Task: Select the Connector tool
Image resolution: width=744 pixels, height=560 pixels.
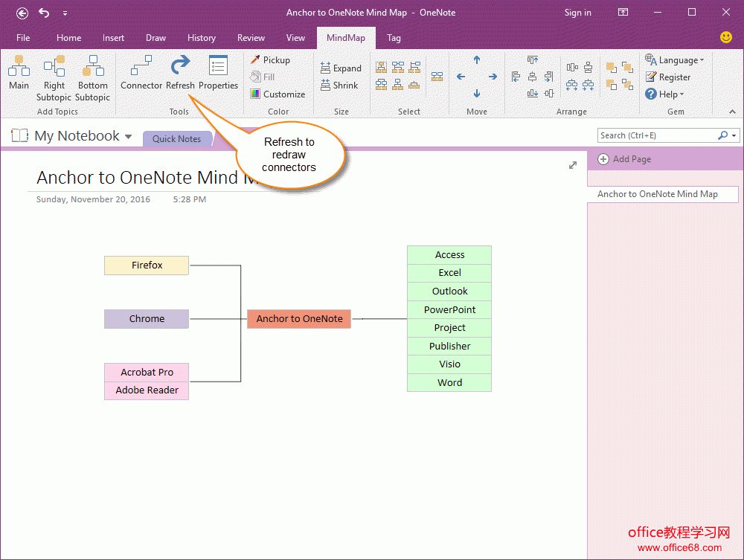Action: [141, 74]
